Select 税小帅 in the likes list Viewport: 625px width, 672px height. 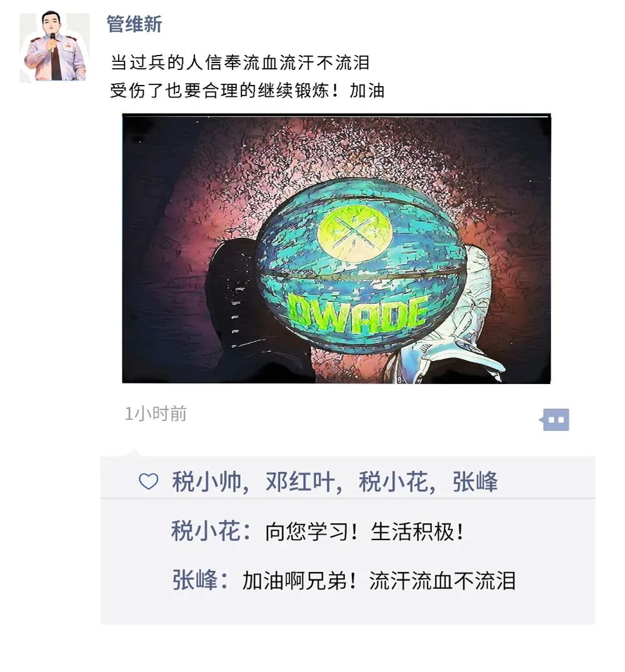click(x=206, y=482)
